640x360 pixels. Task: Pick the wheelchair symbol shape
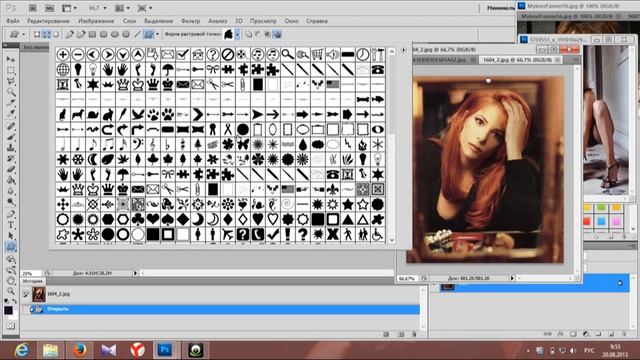coord(378,234)
